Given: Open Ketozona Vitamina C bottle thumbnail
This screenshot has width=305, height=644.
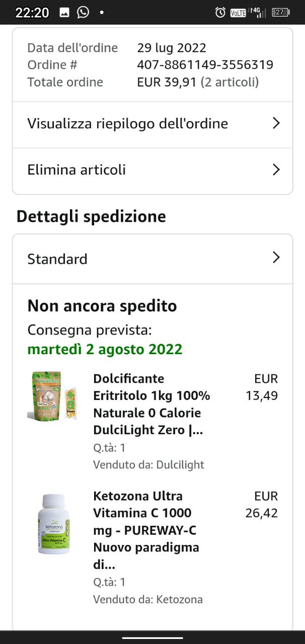Looking at the screenshot, I should click(x=53, y=524).
